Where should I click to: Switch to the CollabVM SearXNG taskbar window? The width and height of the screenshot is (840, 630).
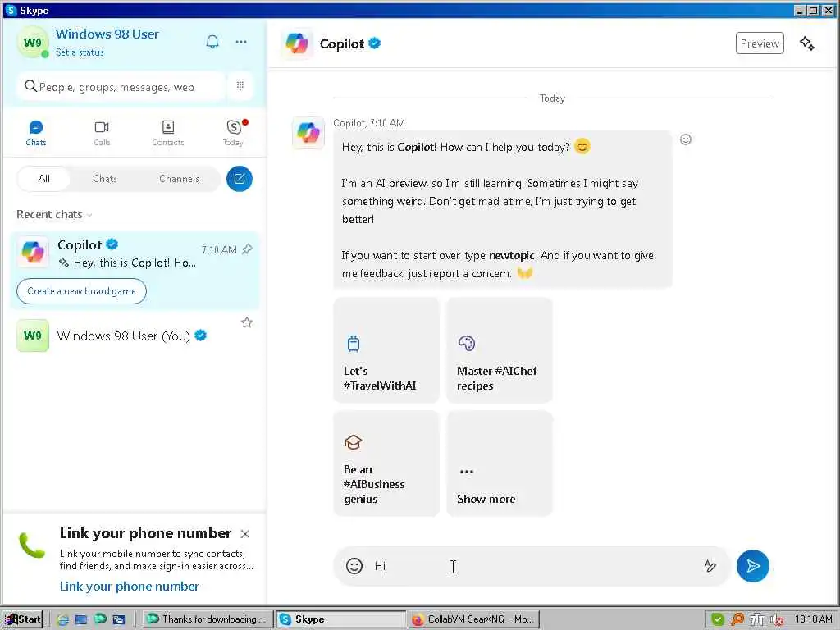tap(473, 619)
